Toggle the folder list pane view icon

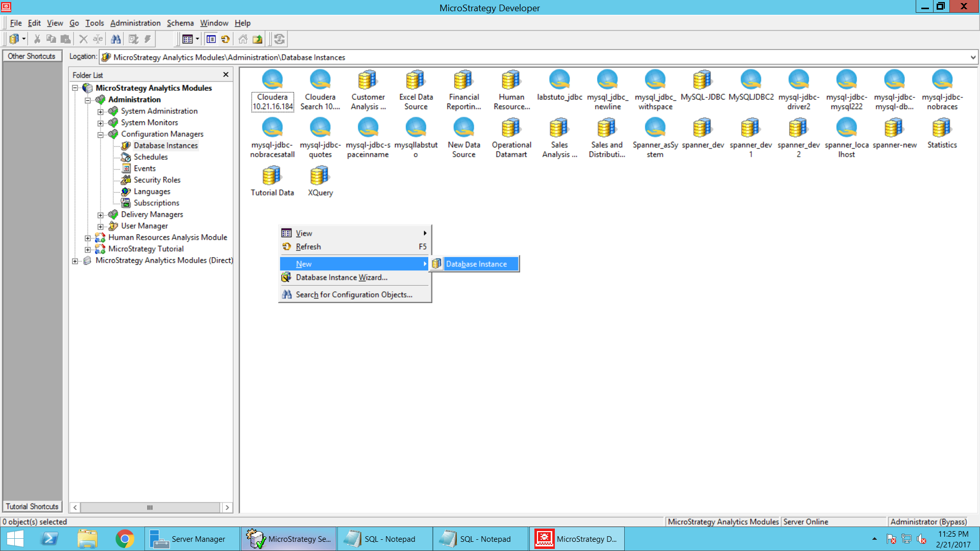[211, 39]
